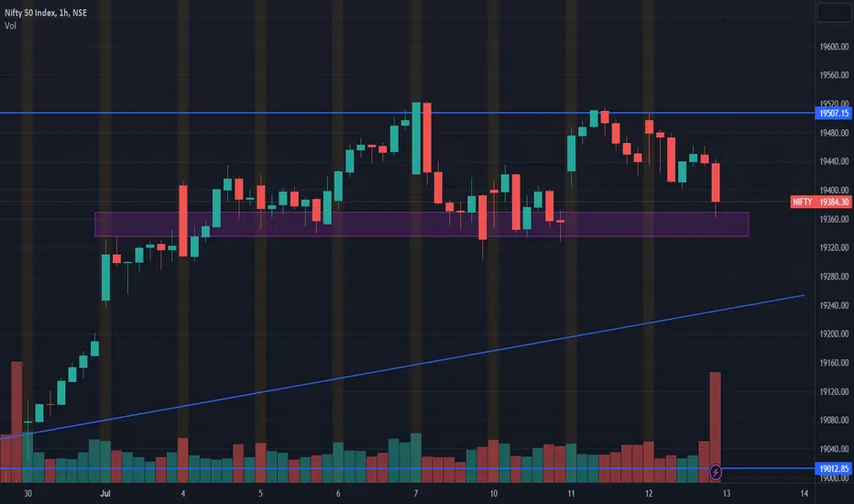Click the Nifty 50 Index chart title

pos(45,13)
